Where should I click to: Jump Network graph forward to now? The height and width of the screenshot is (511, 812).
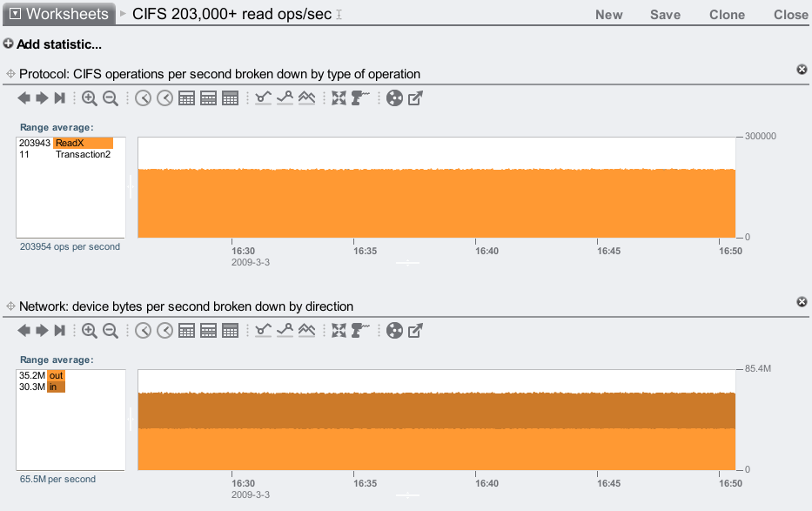click(x=59, y=331)
